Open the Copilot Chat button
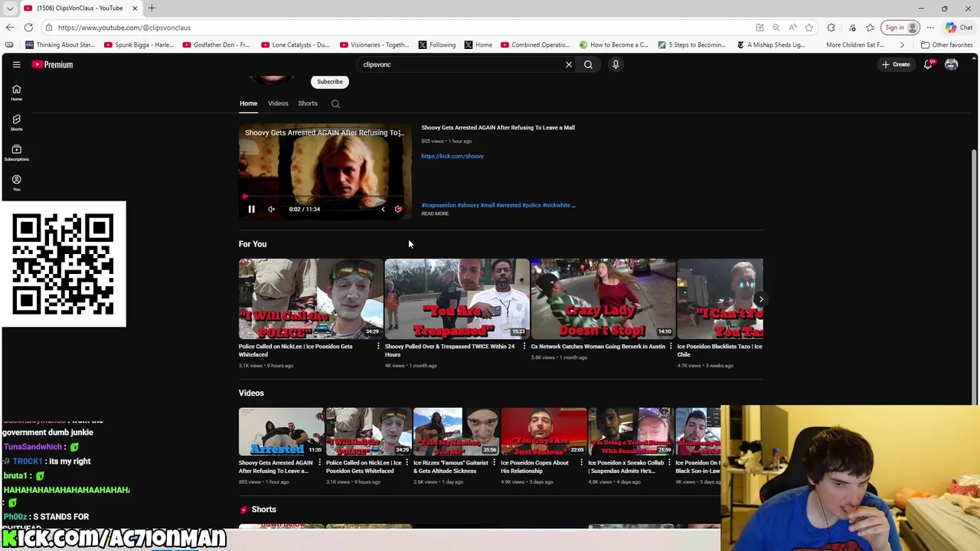This screenshot has height=551, width=980. tap(959, 28)
